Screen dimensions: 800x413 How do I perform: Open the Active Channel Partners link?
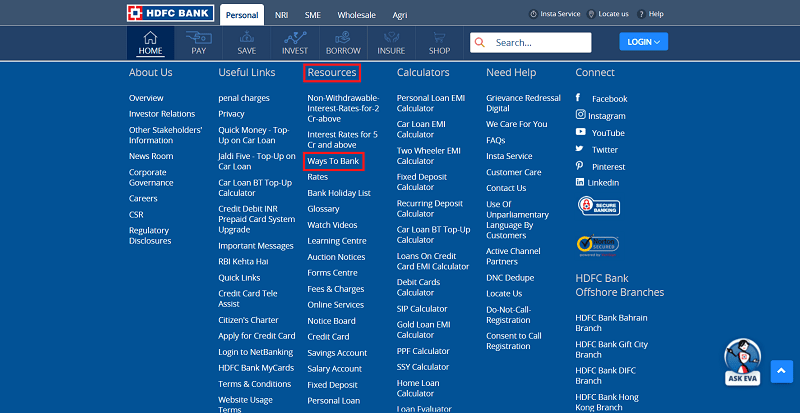tap(513, 256)
